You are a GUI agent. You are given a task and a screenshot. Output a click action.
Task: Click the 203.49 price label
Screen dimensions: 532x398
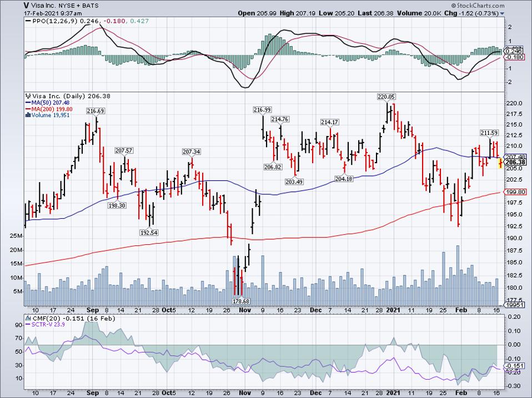tap(294, 182)
